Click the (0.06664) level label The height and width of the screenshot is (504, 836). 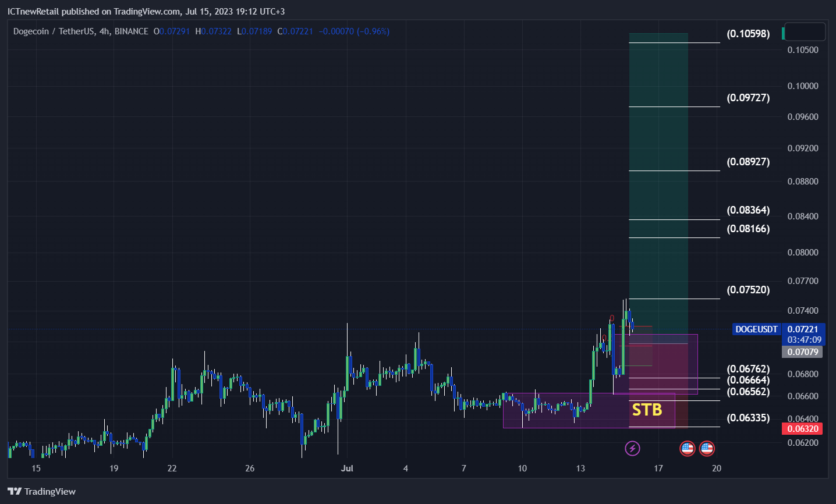748,380
